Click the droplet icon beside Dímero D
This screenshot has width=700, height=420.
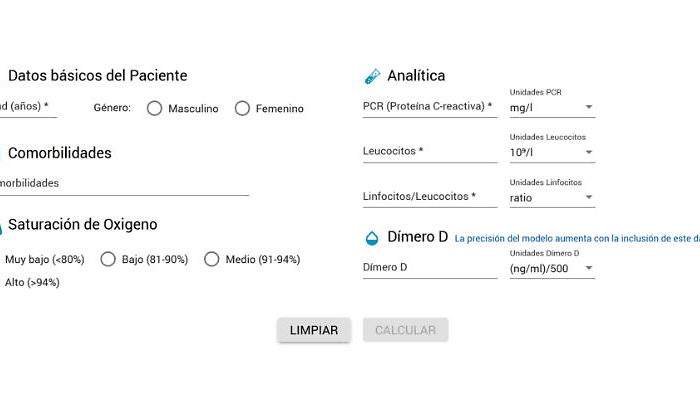pyautogui.click(x=371, y=238)
